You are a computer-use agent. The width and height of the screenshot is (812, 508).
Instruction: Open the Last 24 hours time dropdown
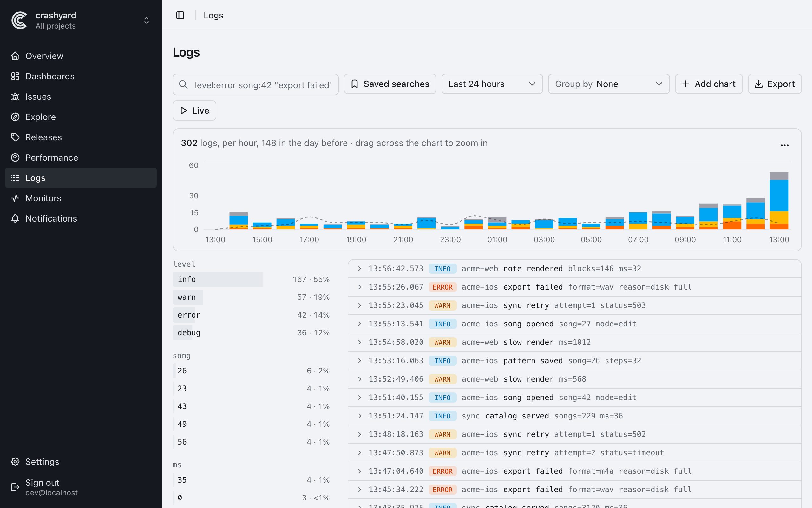492,84
